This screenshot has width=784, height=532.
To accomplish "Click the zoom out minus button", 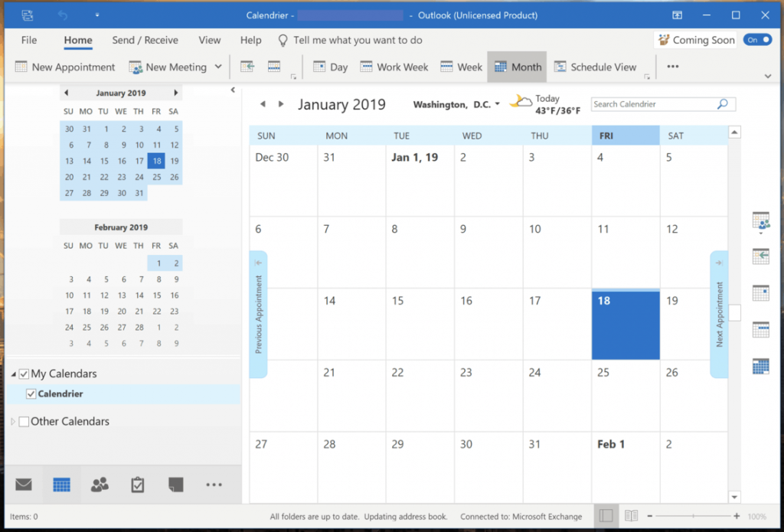I will coord(649,516).
